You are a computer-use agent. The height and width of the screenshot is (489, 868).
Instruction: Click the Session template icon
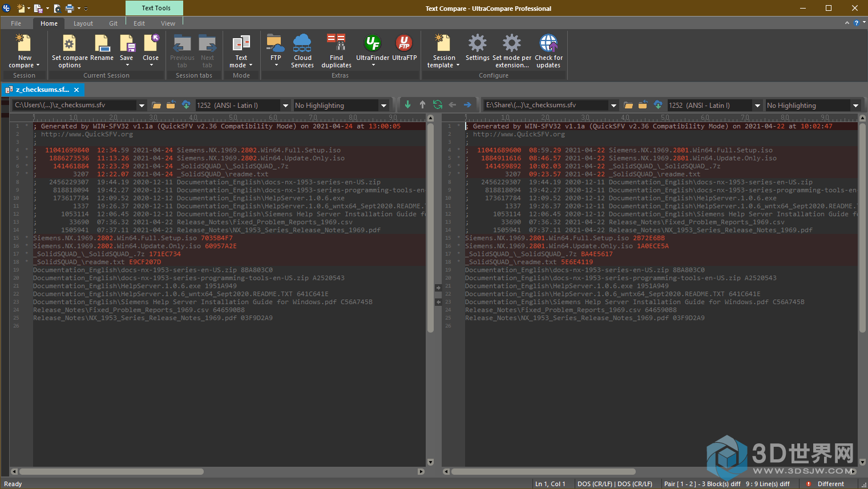point(443,43)
